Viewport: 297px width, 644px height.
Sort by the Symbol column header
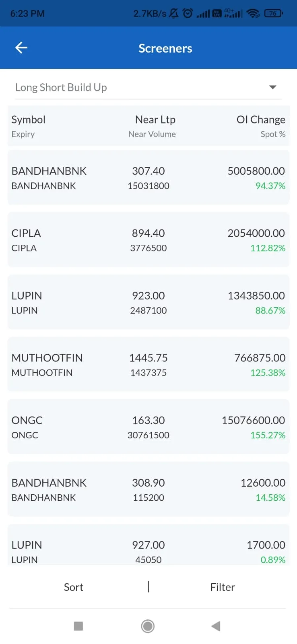pos(28,120)
